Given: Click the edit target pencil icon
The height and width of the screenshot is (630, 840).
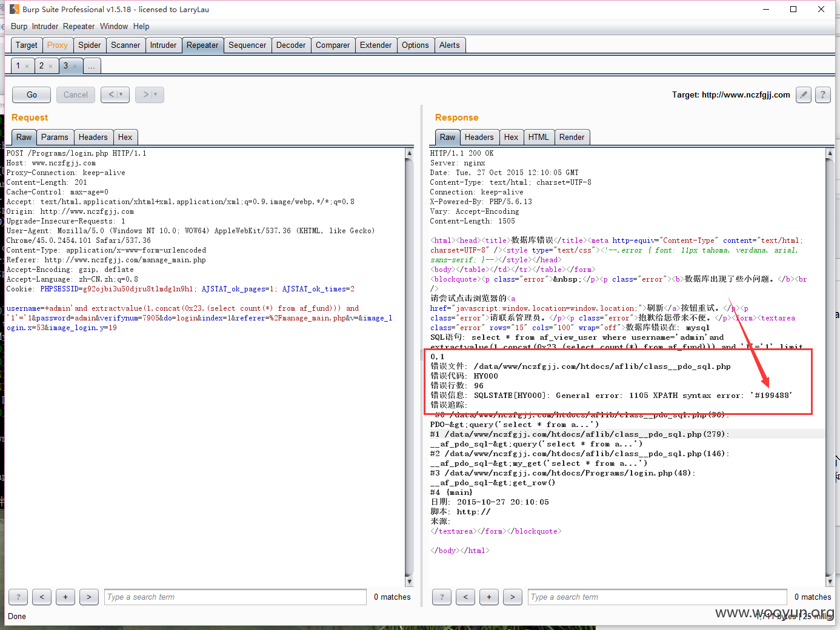Looking at the screenshot, I should coord(804,94).
